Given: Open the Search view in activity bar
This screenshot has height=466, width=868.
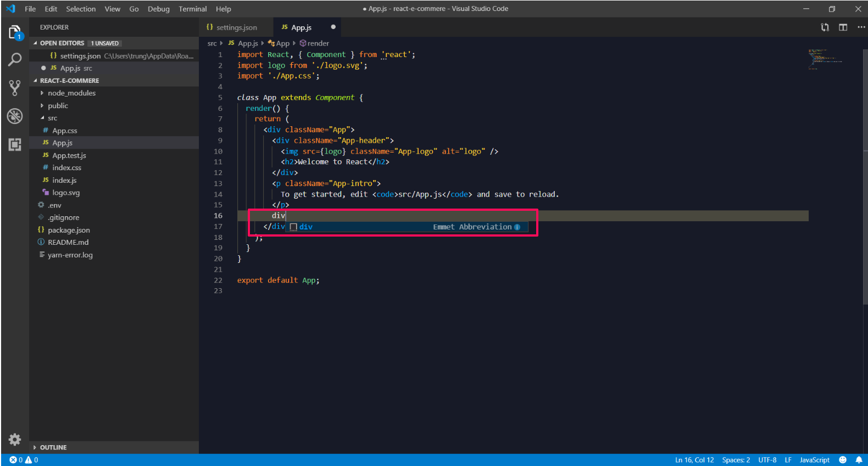Looking at the screenshot, I should pos(15,59).
